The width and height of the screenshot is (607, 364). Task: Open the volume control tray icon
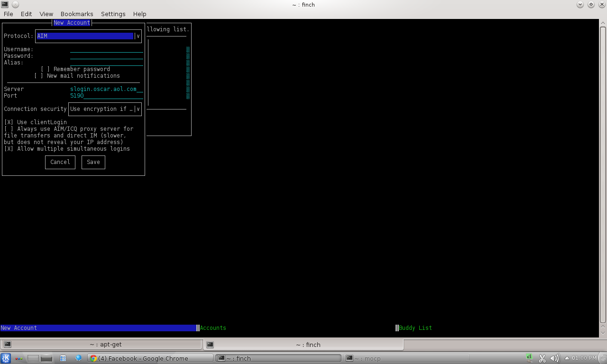(x=555, y=358)
